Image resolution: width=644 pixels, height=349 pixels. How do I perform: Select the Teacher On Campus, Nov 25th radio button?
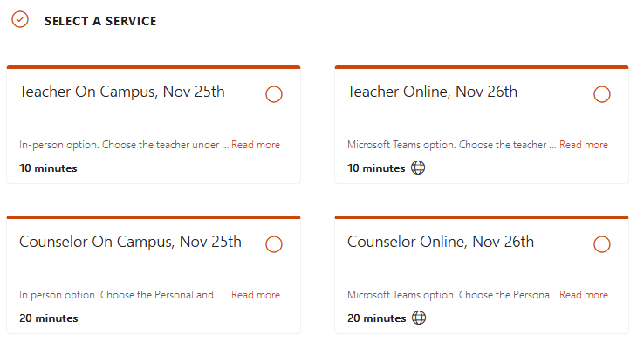273,94
